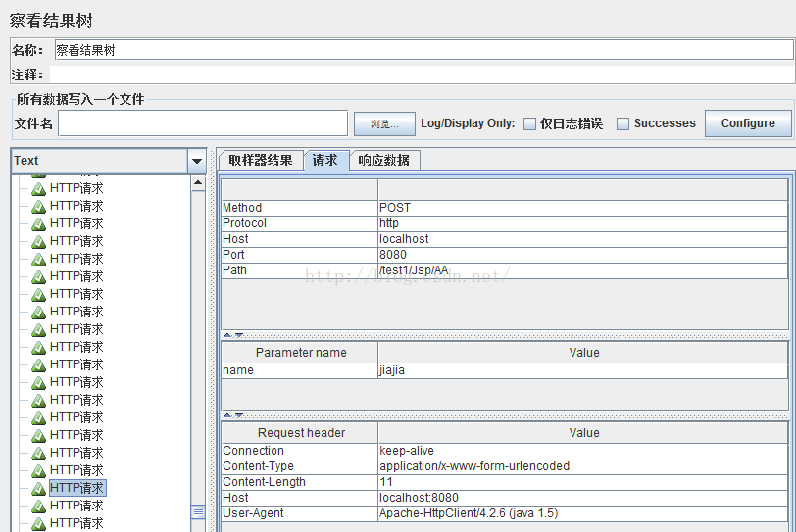The width and height of the screenshot is (796, 532).
Task: Click the Parameter name column header
Action: (300, 353)
